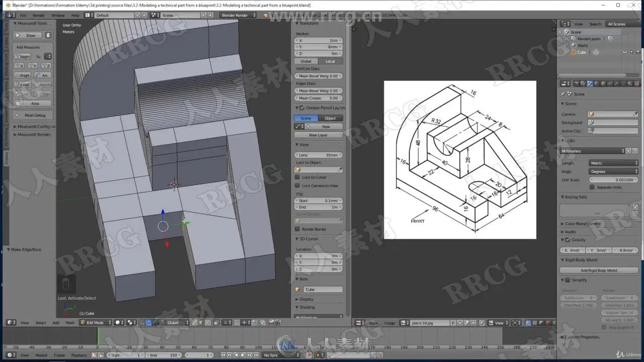Add a Z-axis measure
644x362 pixels.
point(46,66)
